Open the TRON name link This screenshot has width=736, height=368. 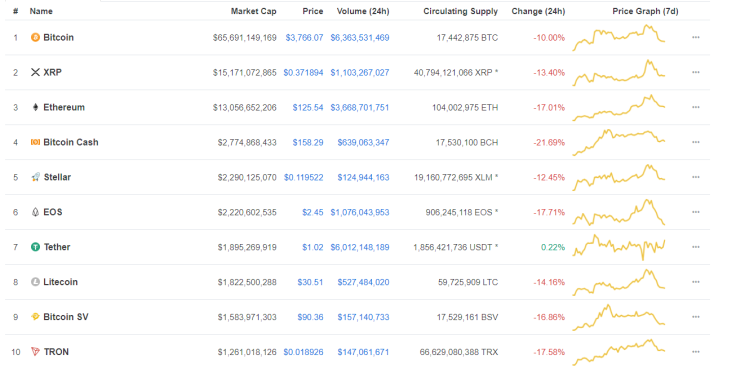click(x=56, y=352)
